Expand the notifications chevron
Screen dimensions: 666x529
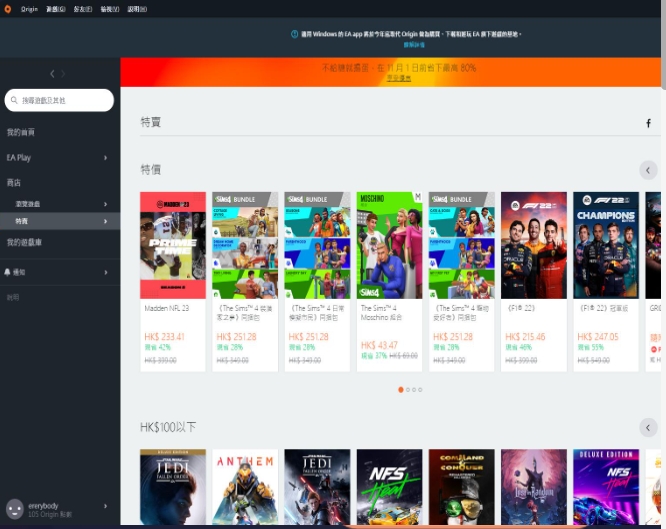pyautogui.click(x=105, y=272)
